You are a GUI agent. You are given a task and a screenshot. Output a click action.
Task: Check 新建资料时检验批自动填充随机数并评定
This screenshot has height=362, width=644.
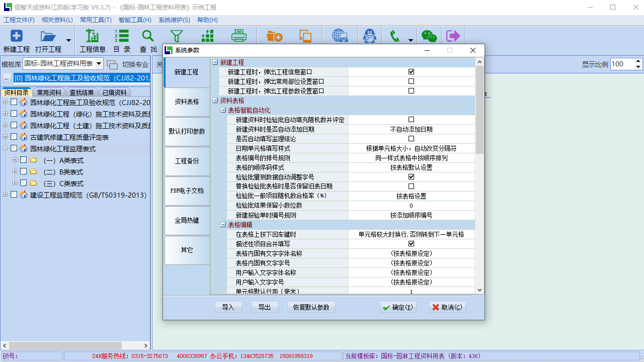coord(412,120)
